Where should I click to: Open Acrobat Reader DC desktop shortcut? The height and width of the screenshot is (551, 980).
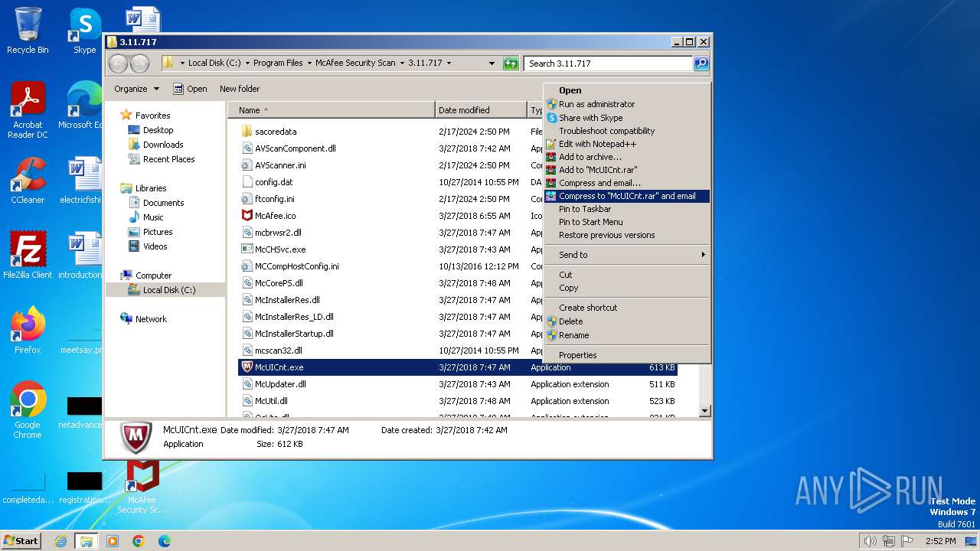coord(28,109)
